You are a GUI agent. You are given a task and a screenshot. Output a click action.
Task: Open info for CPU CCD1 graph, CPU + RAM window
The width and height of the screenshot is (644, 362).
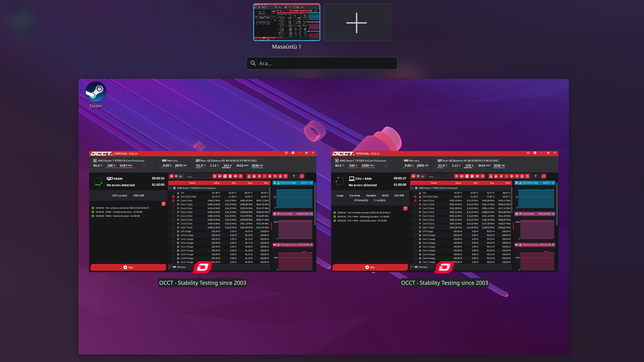[x=553, y=183]
